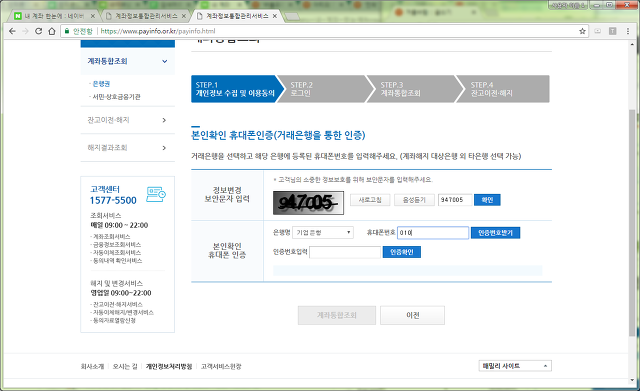Click the 자동이체조회서비스 list entry
Image resolution: width=640 pixels, height=391 pixels.
116,253
